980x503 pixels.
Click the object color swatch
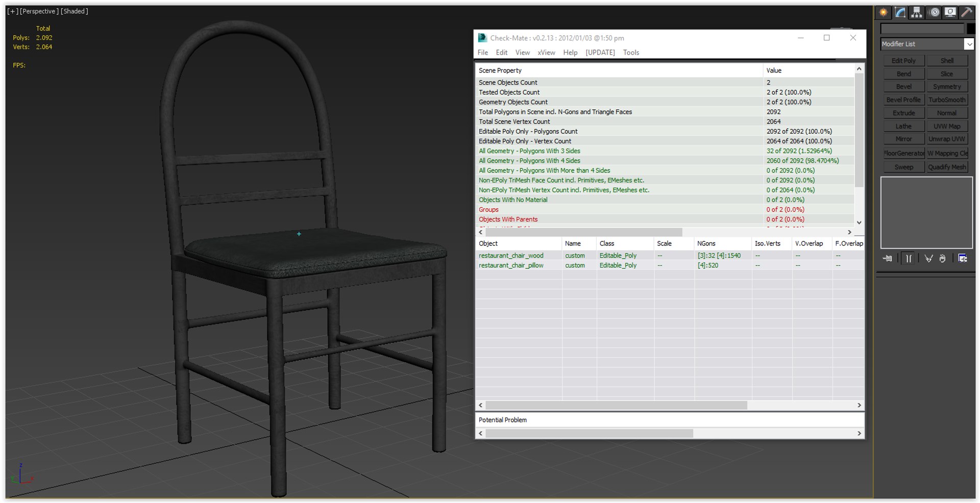971,29
